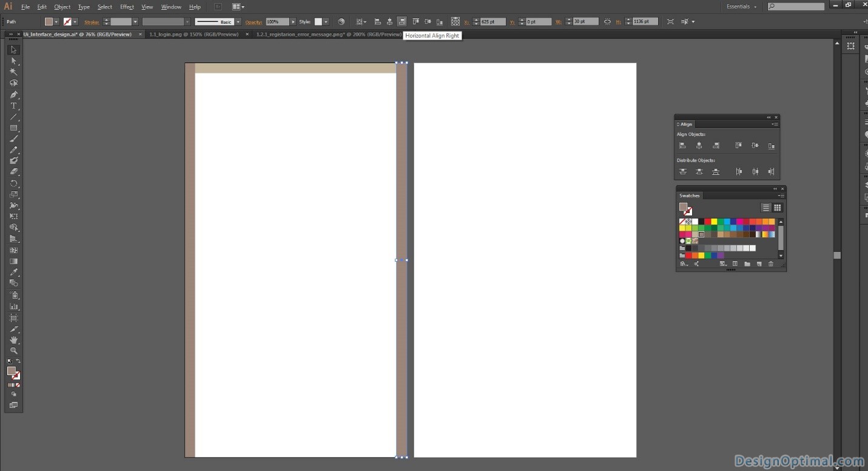Pick the yellow swatch in Swatches panel
868x471 pixels.
714,222
